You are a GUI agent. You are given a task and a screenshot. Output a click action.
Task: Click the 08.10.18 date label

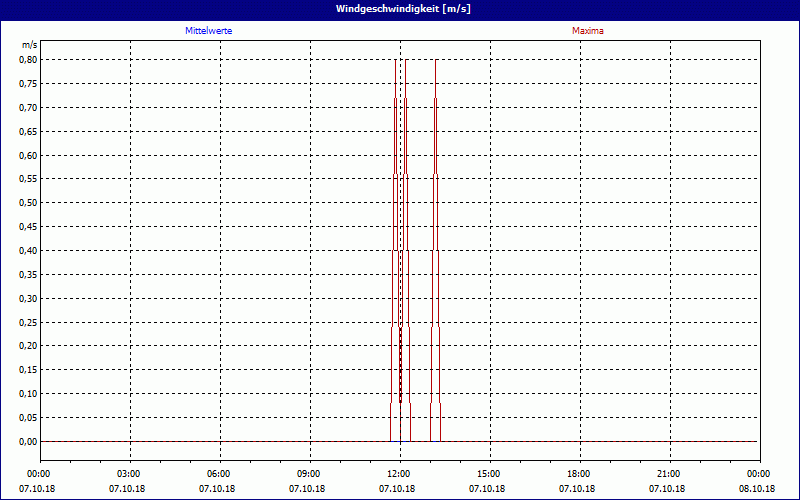click(x=757, y=489)
